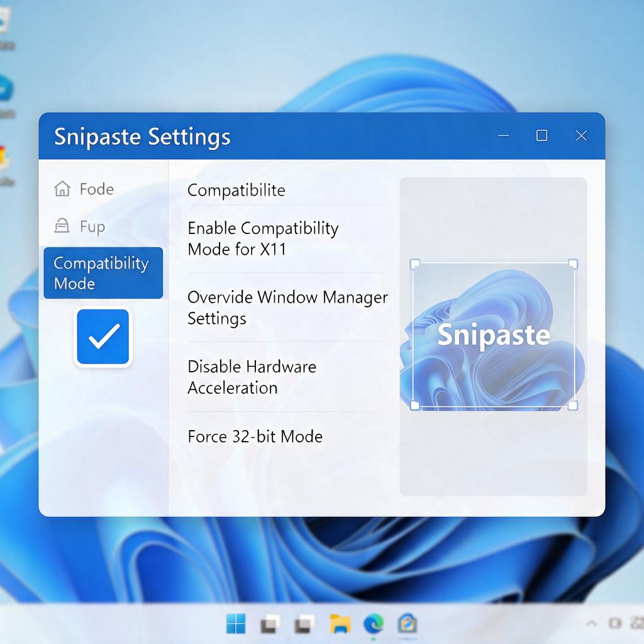The height and width of the screenshot is (644, 644).
Task: Expand the system tray hidden icons chevron
Action: [591, 623]
